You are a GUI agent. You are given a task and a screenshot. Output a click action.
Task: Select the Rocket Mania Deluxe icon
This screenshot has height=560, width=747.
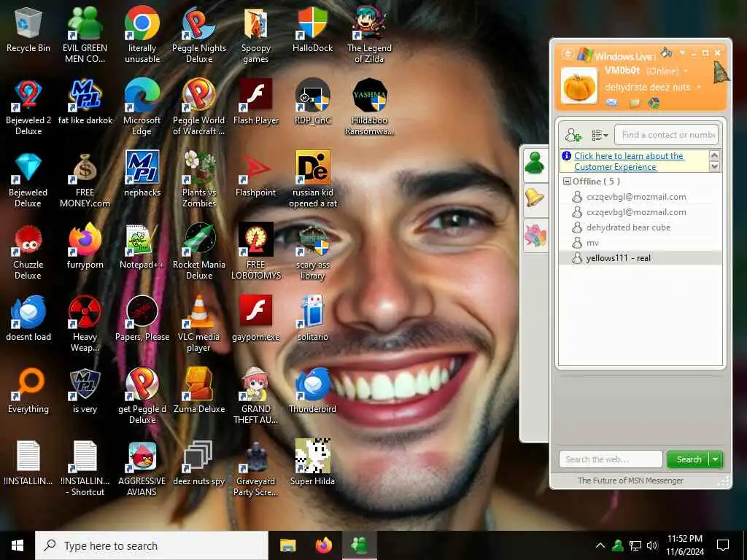(199, 252)
